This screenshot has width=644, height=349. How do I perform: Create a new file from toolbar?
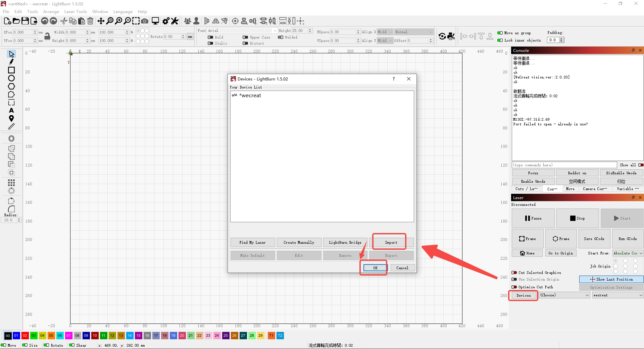point(7,21)
